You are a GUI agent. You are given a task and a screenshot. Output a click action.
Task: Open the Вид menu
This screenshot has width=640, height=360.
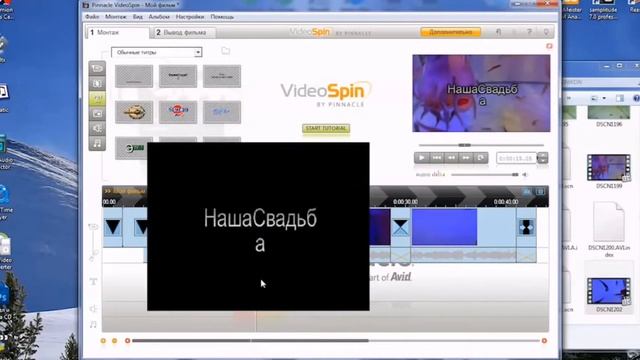[138, 17]
